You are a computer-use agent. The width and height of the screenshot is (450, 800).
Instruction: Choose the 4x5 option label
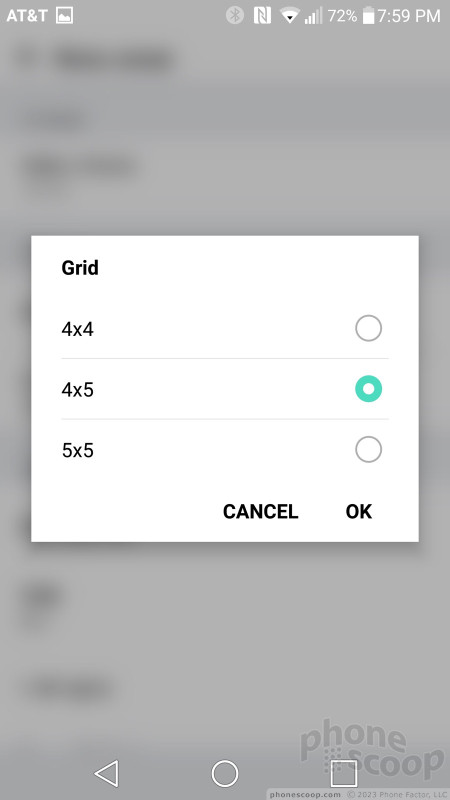coord(78,390)
